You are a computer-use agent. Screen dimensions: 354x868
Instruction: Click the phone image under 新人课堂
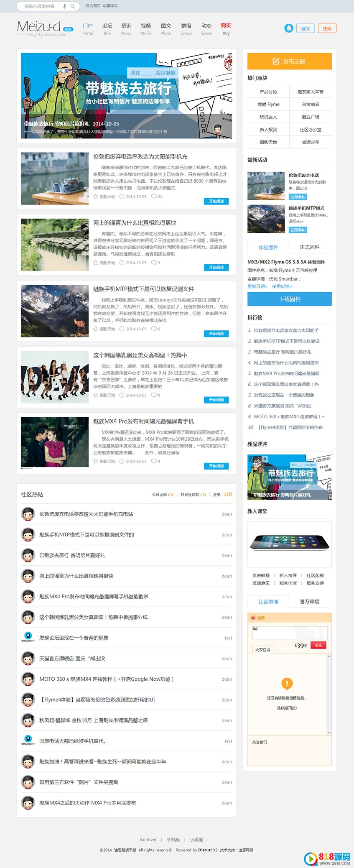click(x=290, y=544)
